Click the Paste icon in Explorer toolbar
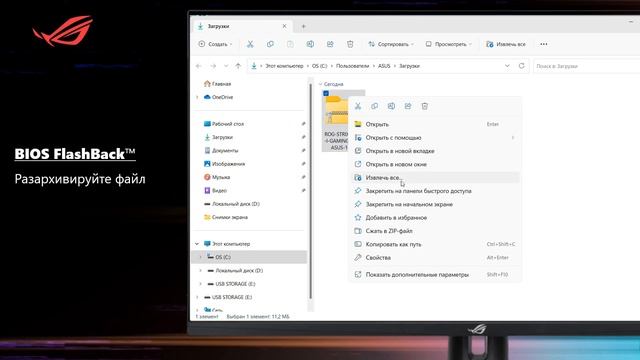640x360 pixels. [290, 44]
